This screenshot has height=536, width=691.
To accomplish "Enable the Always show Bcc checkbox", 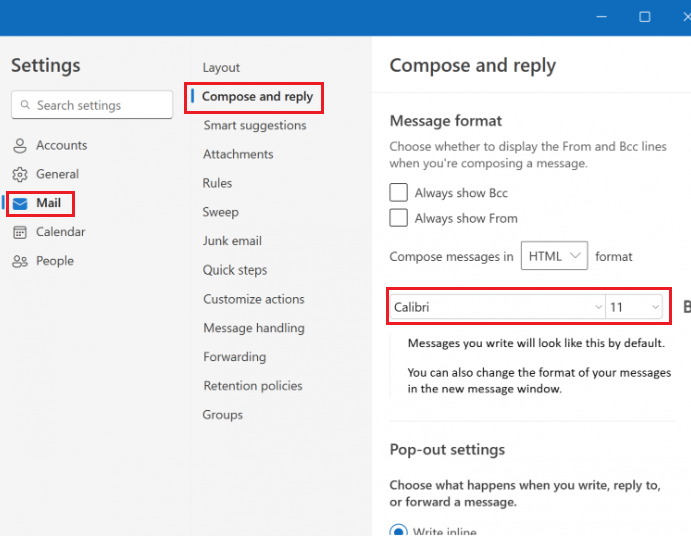I will (x=399, y=193).
